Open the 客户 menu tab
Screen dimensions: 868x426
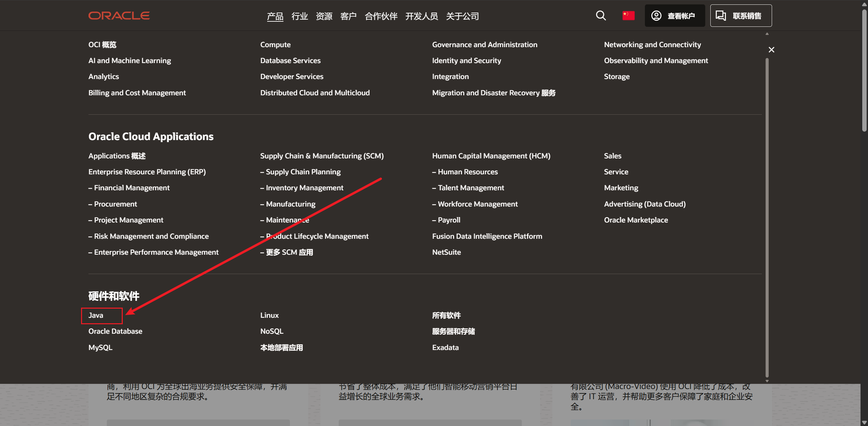pyautogui.click(x=349, y=16)
